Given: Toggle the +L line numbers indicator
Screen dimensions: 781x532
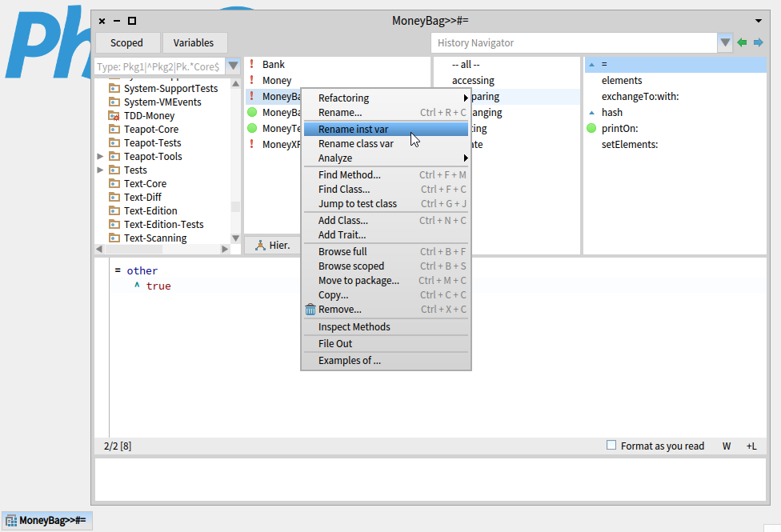Looking at the screenshot, I should click(751, 446).
